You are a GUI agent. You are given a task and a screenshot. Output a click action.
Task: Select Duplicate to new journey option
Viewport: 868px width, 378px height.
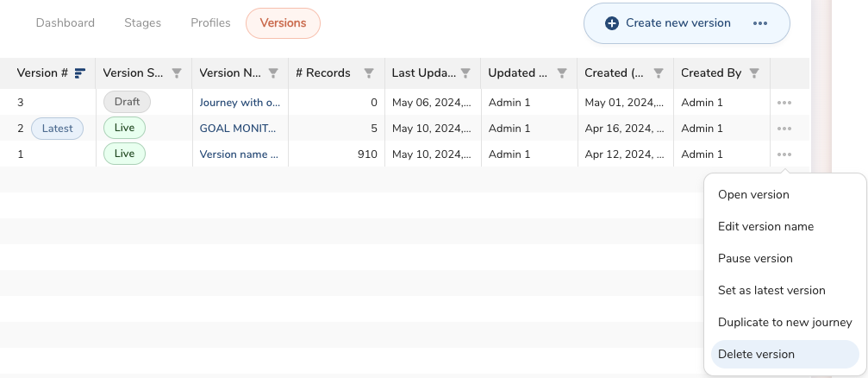(x=784, y=322)
